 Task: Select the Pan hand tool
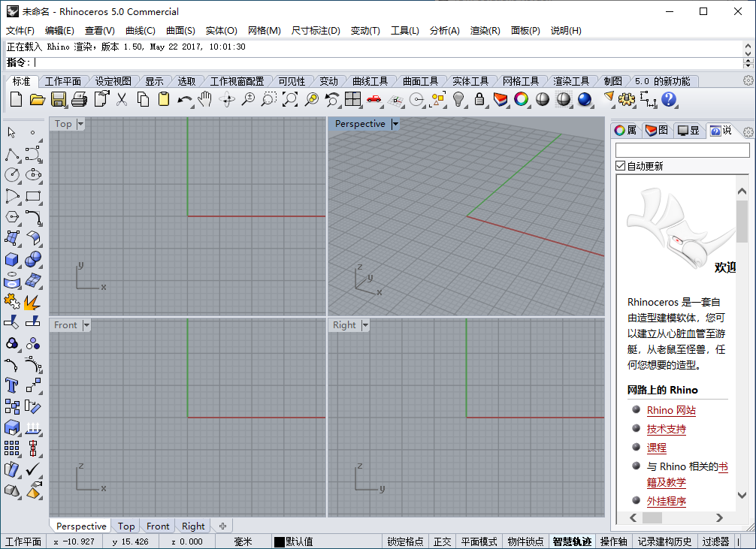(x=205, y=99)
